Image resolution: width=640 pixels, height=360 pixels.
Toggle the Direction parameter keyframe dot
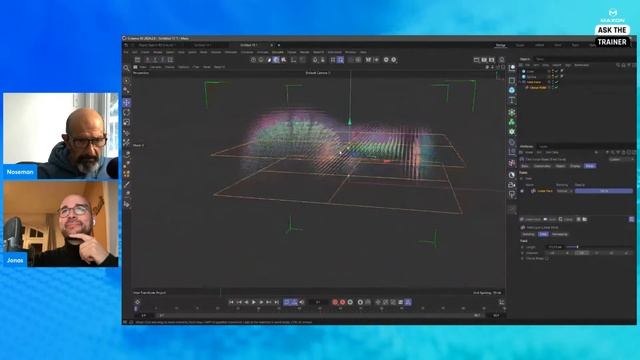(522, 253)
